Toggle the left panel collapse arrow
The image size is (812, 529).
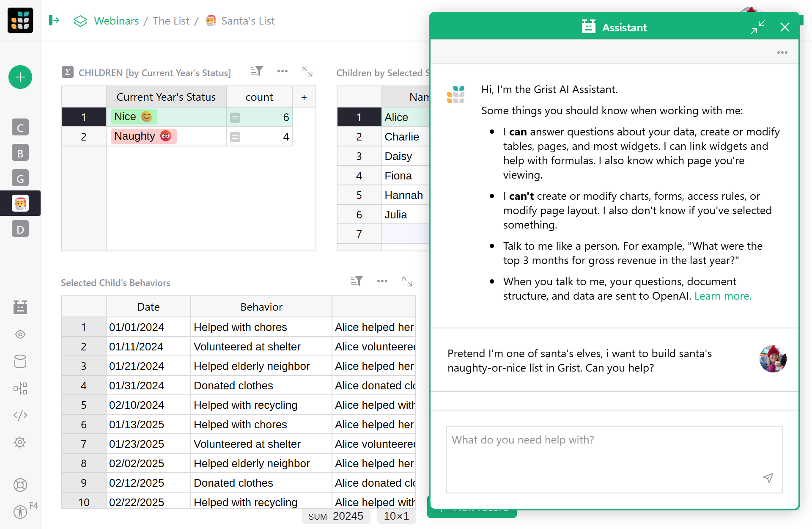(54, 20)
